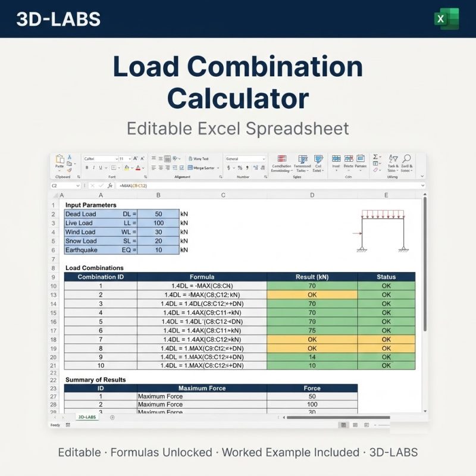476x476 pixels.
Task: Click the Orientation text angle icon
Action: click(x=175, y=158)
